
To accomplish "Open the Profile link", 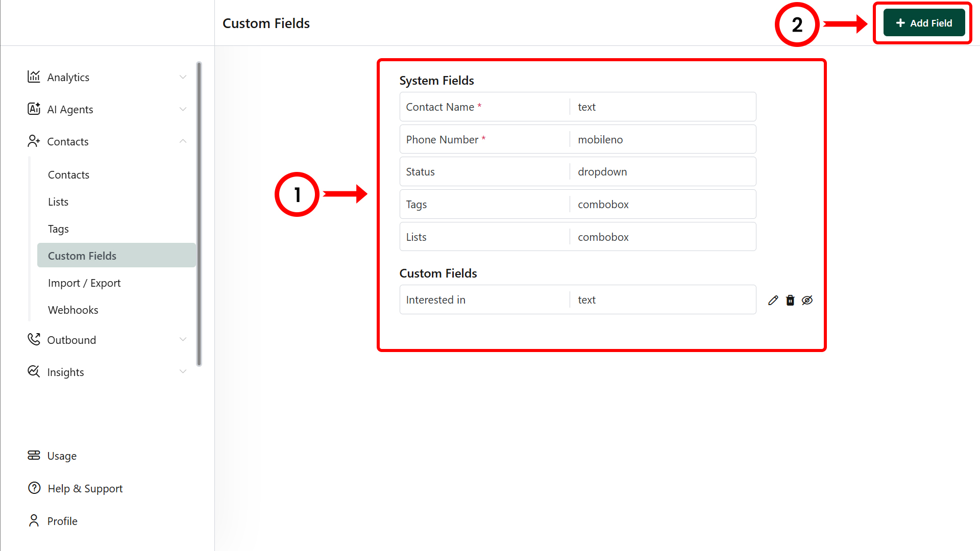I will click(x=62, y=521).
